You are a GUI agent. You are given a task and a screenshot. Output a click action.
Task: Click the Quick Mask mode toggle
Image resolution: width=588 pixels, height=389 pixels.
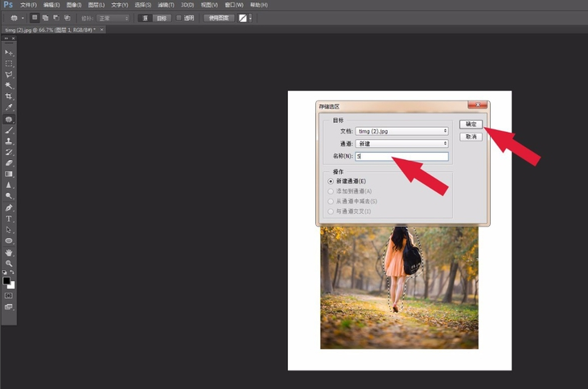point(9,296)
